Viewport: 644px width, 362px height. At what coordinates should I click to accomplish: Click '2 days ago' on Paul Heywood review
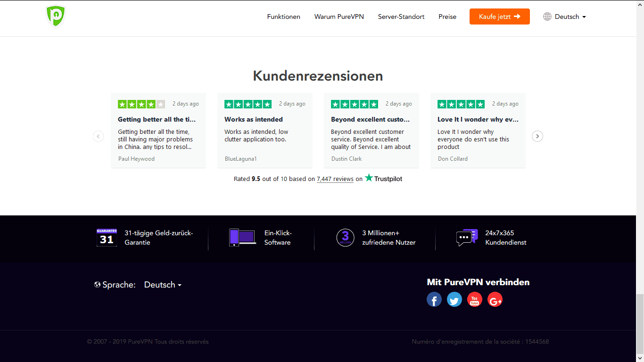(185, 104)
